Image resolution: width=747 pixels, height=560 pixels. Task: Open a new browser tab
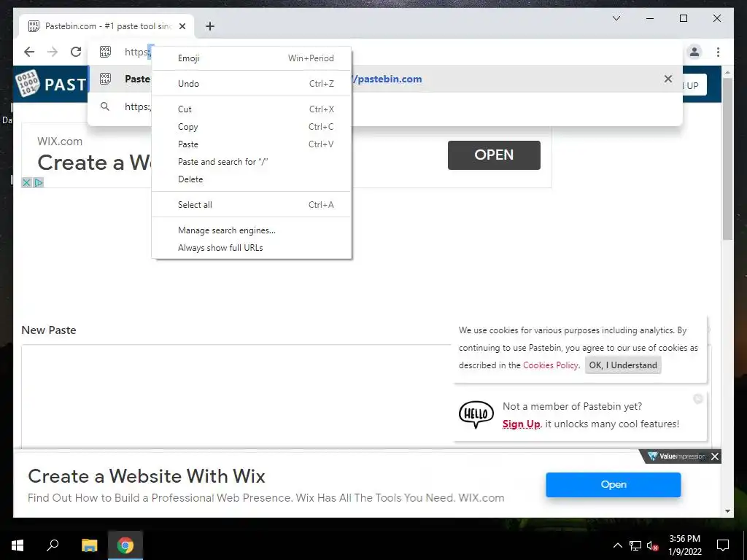(209, 26)
